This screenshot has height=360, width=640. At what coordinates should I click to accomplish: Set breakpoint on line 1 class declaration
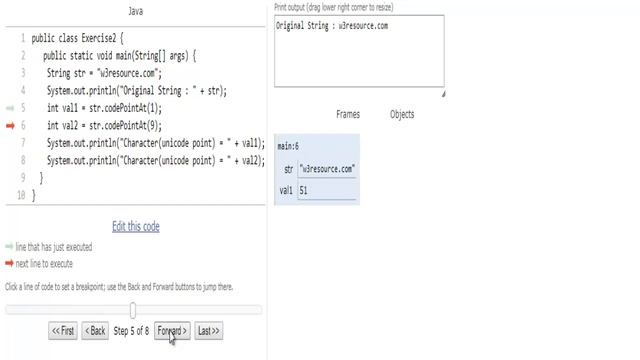(77, 38)
